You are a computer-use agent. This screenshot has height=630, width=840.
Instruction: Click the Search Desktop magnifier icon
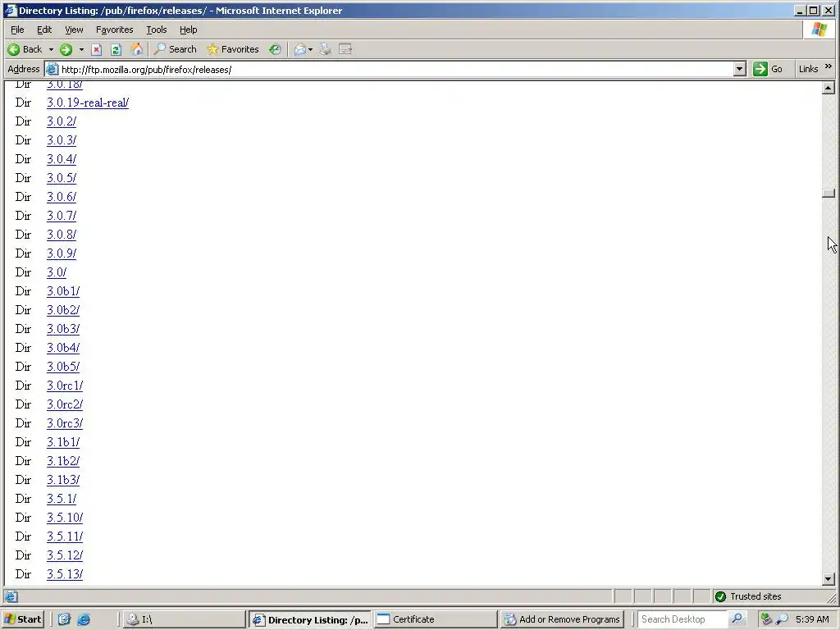737,619
